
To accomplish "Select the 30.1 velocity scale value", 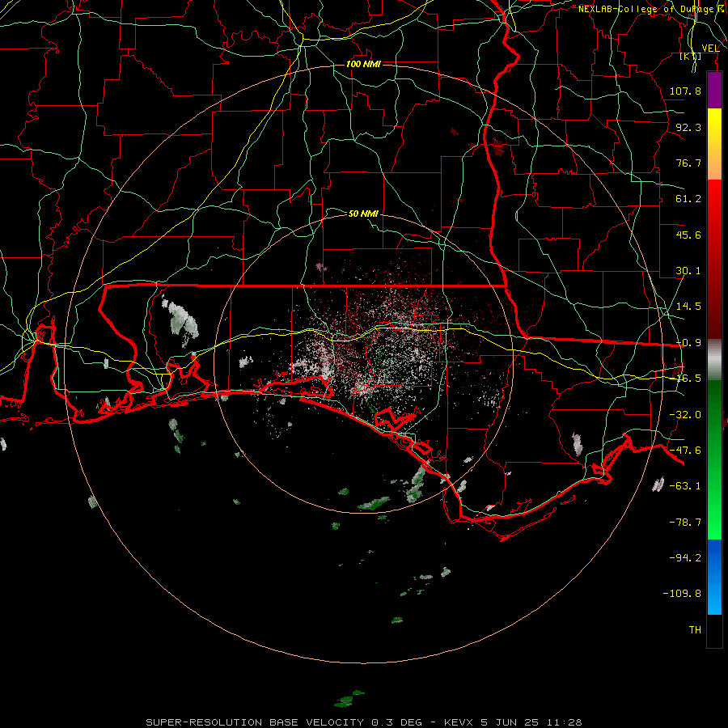I will pos(688,271).
